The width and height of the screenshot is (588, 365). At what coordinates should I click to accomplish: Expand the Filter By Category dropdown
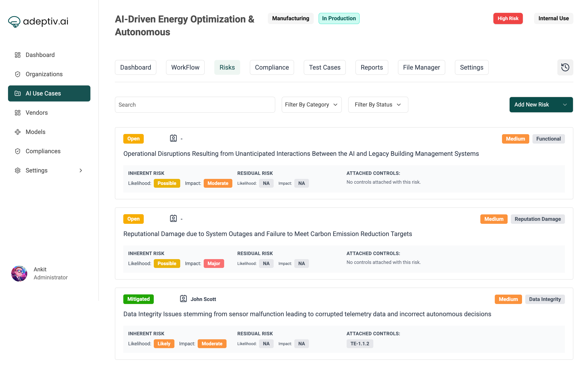point(311,104)
